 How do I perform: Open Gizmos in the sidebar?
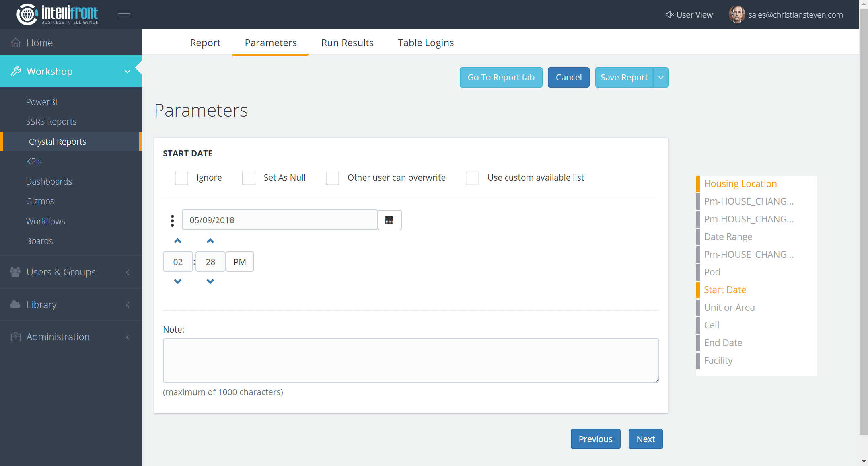(40, 201)
